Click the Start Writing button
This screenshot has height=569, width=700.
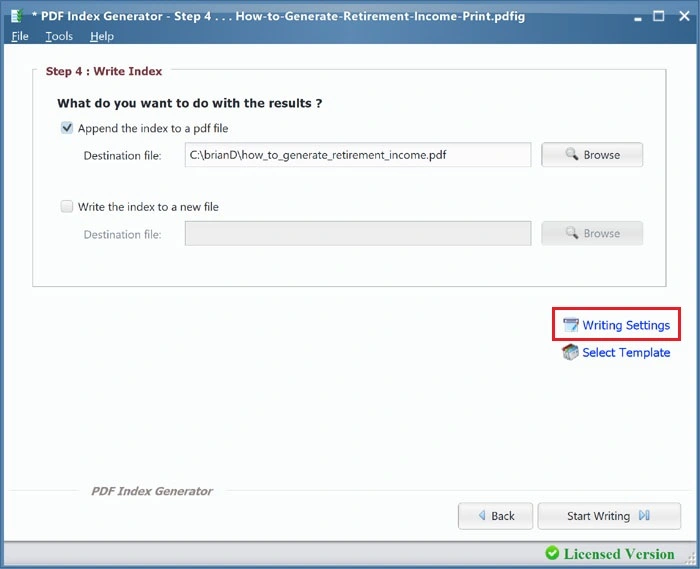click(609, 516)
